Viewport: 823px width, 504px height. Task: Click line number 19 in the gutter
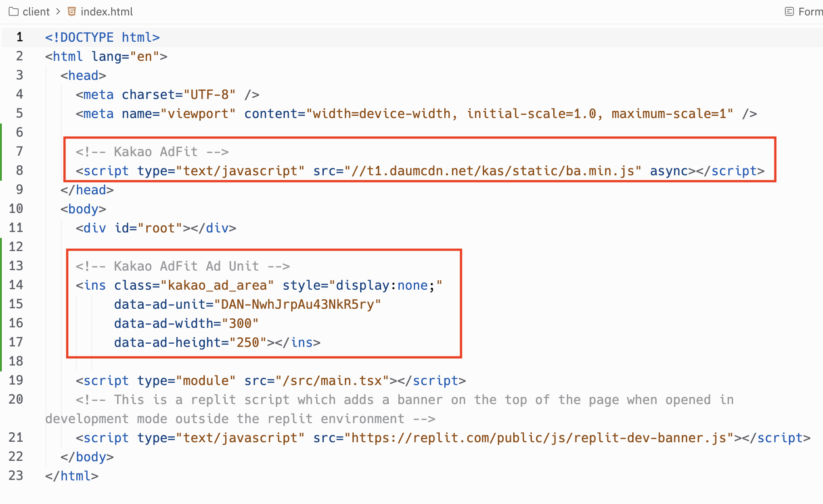(16, 380)
